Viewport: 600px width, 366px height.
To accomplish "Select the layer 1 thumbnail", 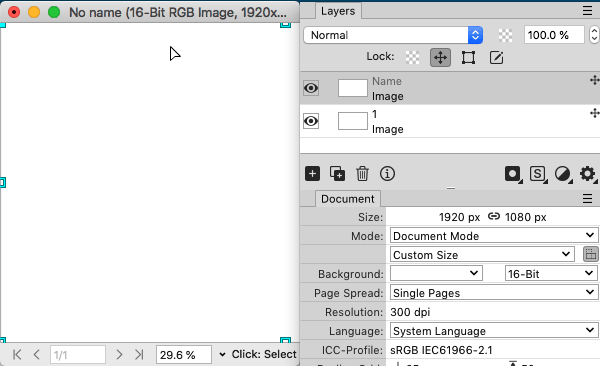I will click(x=352, y=121).
